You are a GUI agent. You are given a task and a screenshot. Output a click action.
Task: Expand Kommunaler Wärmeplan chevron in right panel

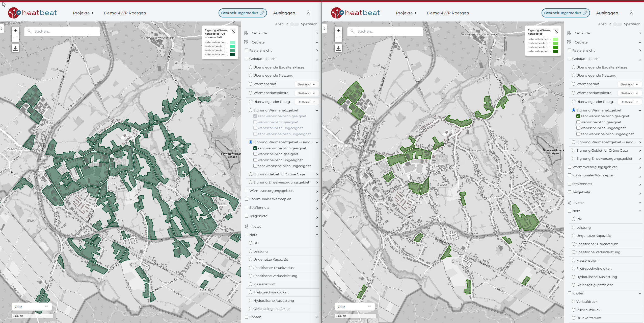pyautogui.click(x=640, y=176)
